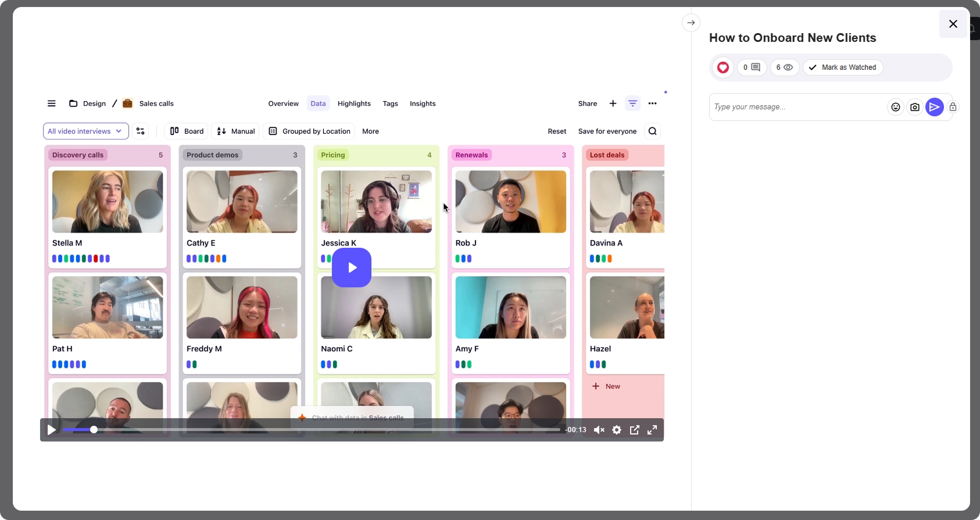The width and height of the screenshot is (980, 520).
Task: Open video in pop-out window icon
Action: (x=635, y=430)
